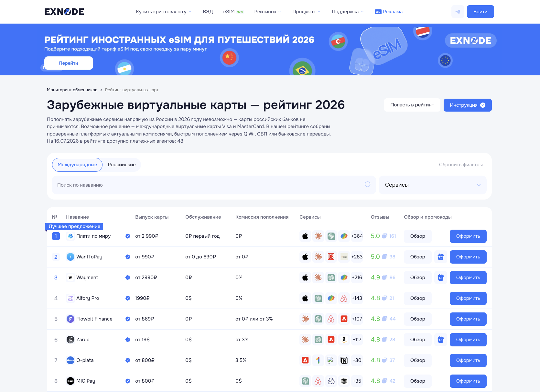Viewport: 540px width, 392px height.
Task: Expand the Инструкция dropdown button
Action: pyautogui.click(x=468, y=105)
